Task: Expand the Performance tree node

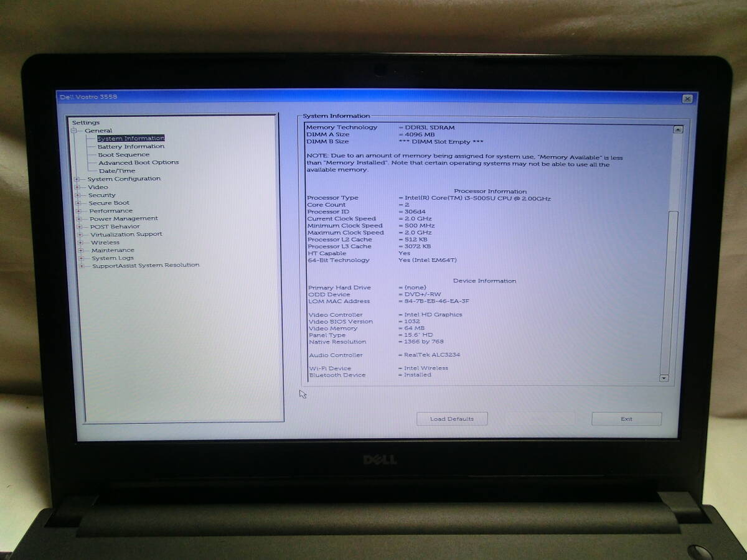Action: pyautogui.click(x=79, y=211)
